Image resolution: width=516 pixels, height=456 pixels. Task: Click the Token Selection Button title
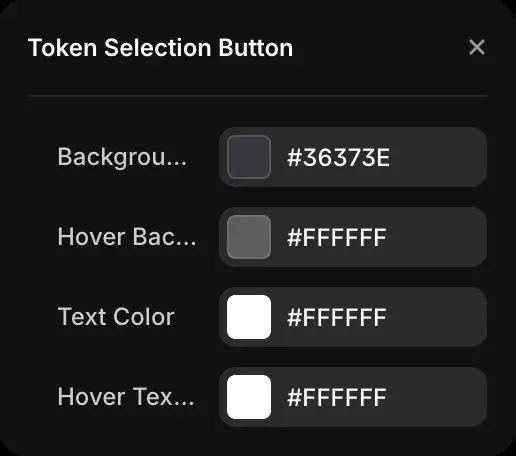pos(160,48)
